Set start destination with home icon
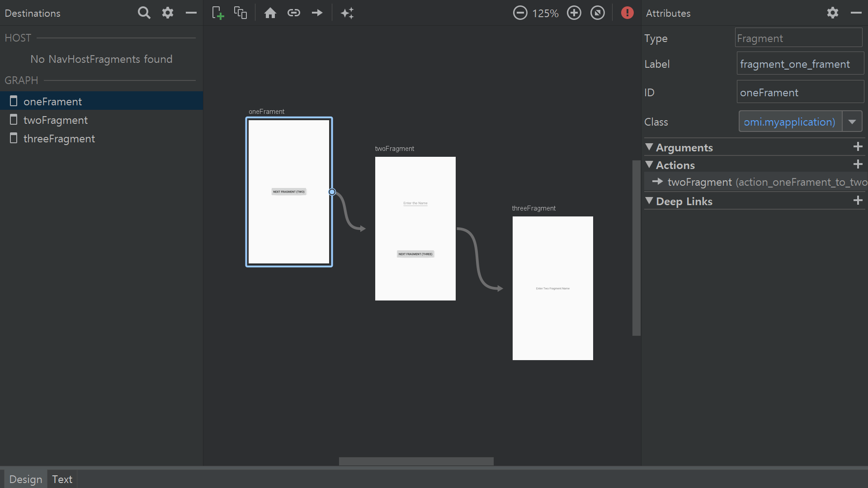This screenshot has width=868, height=488. [270, 13]
